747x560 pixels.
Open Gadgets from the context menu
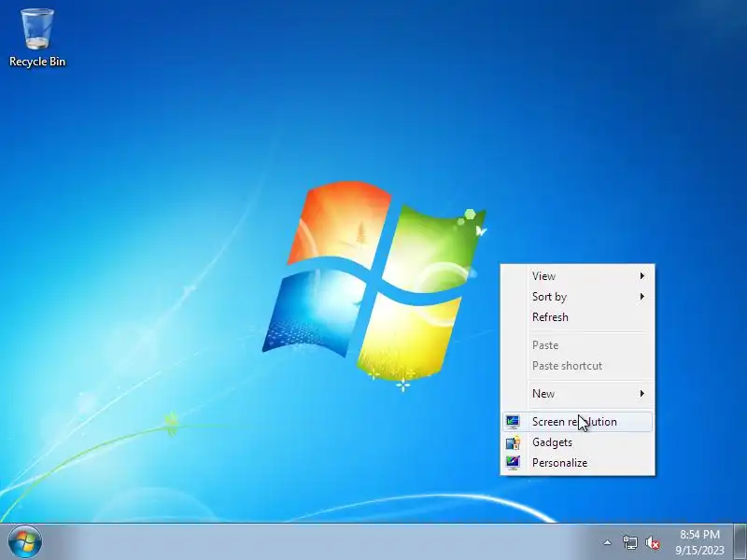click(x=577, y=441)
